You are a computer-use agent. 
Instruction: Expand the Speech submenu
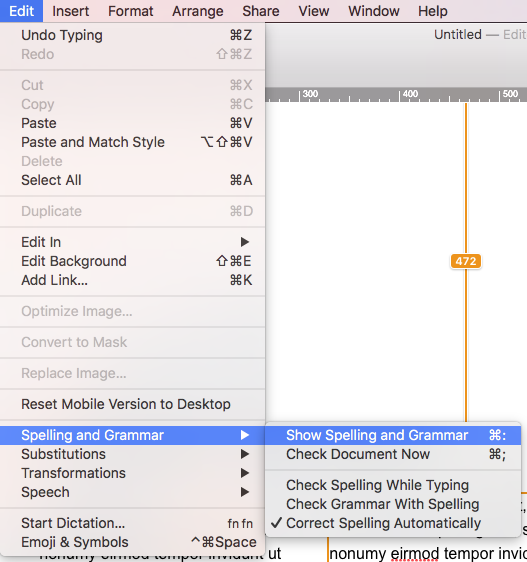click(x=132, y=492)
